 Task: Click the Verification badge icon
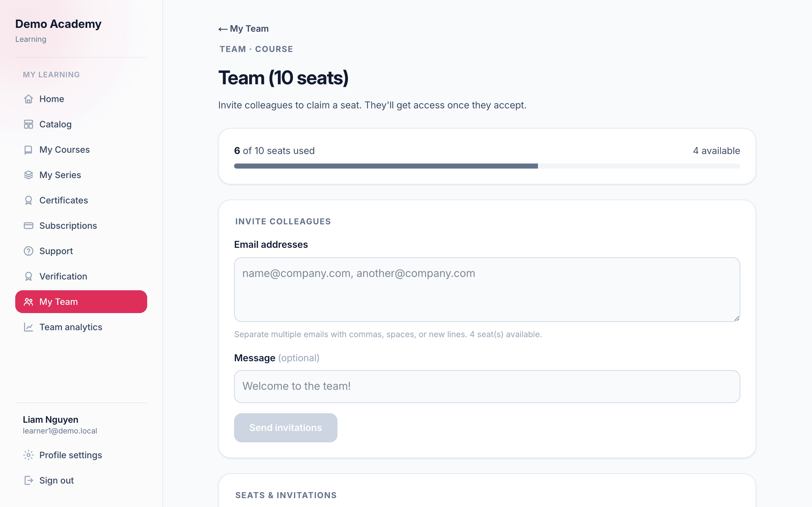29,276
